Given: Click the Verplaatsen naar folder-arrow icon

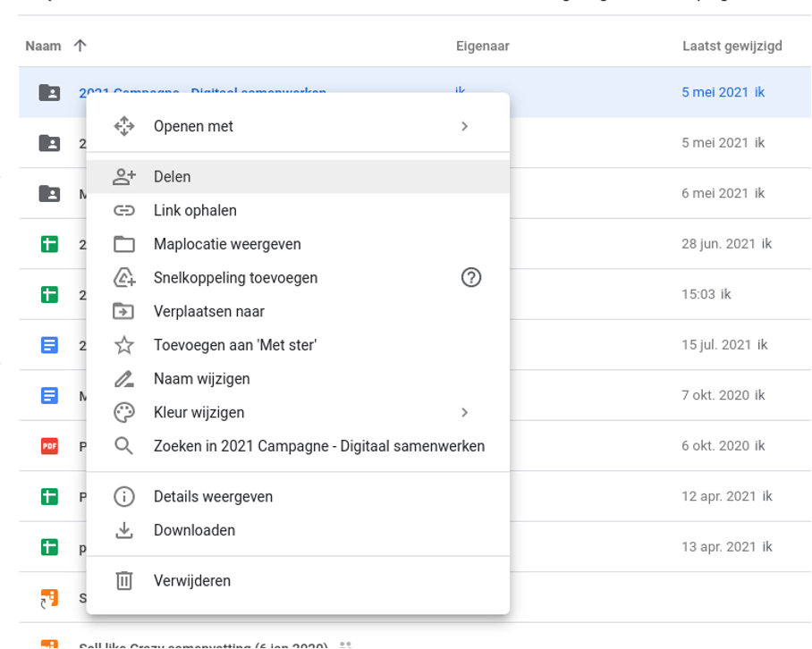Looking at the screenshot, I should click(x=124, y=312).
